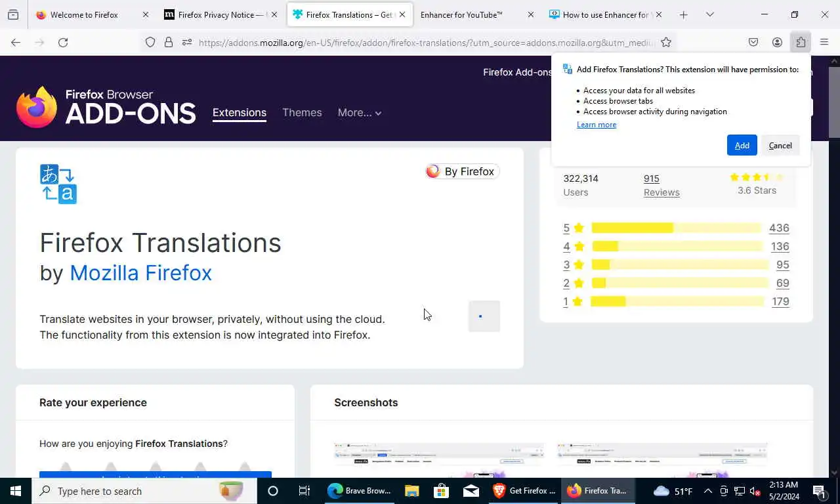This screenshot has height=504, width=840.
Task: Switch to Get Firefox Brave taskbar item
Action: coord(524,491)
